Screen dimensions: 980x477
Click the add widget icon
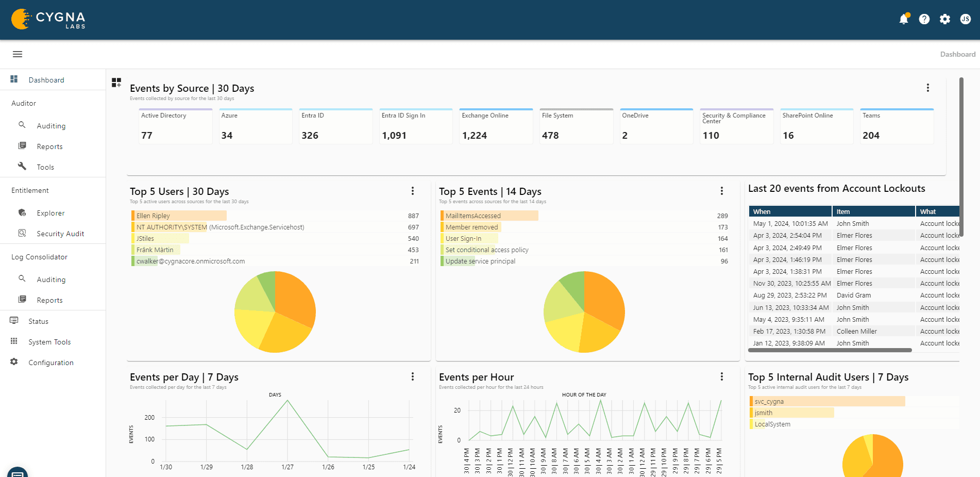(116, 83)
